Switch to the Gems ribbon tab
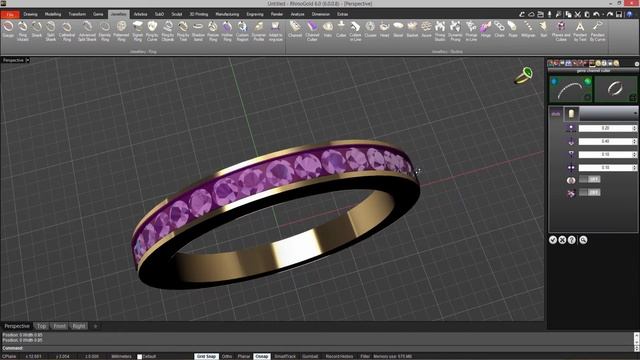 (x=98, y=14)
